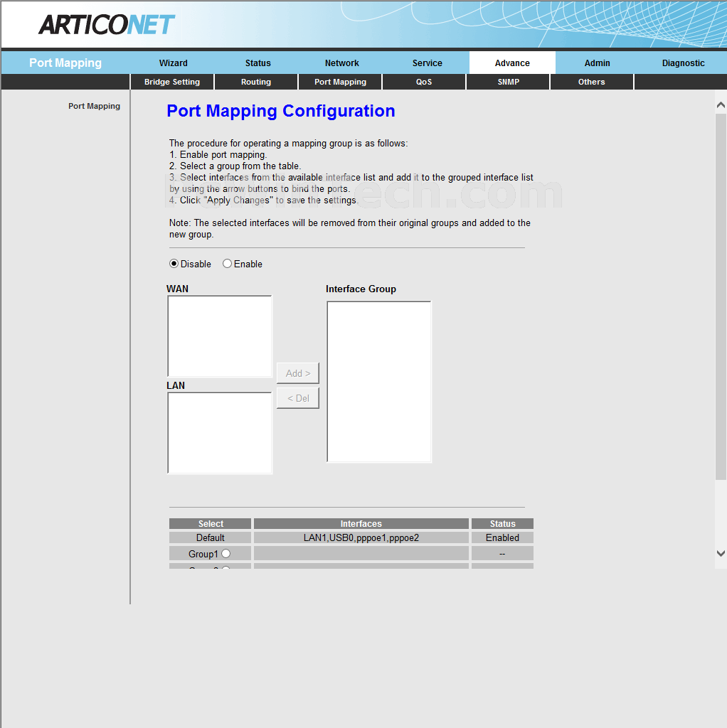Click inside the Interface Group list
Screen dimensions: 727x728
pos(379,382)
